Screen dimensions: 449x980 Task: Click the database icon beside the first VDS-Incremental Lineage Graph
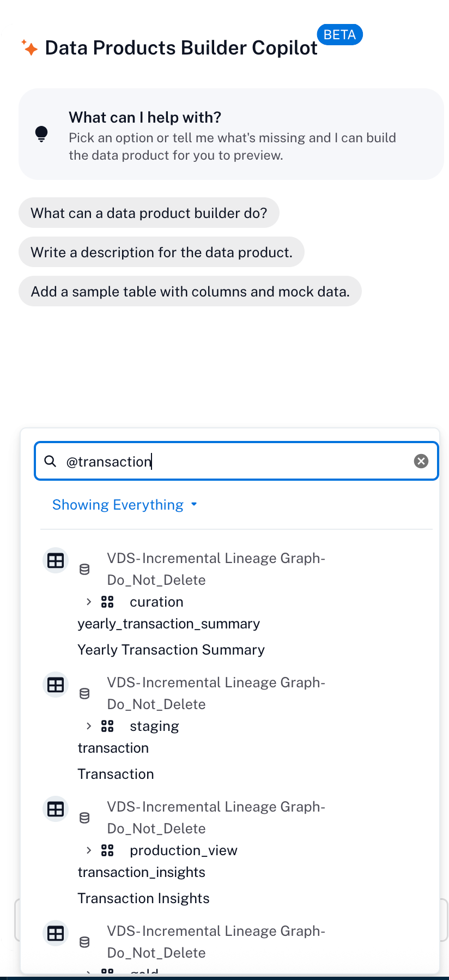[x=84, y=570]
